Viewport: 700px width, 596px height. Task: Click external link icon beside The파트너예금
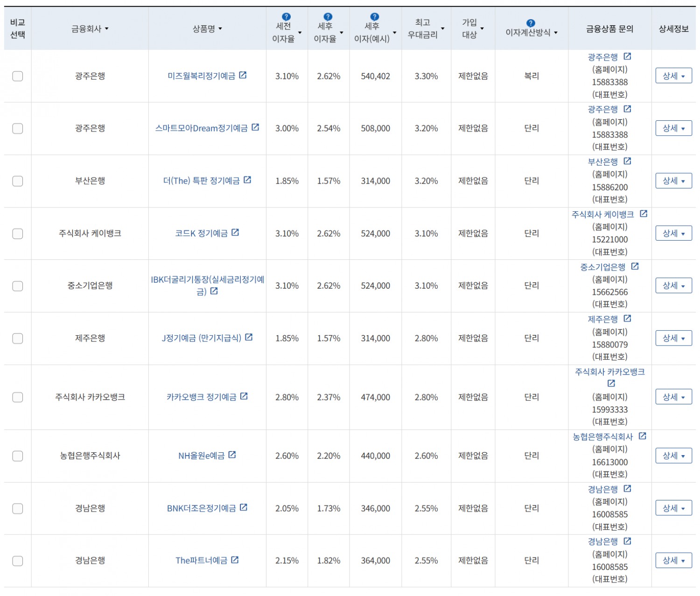[x=235, y=560]
